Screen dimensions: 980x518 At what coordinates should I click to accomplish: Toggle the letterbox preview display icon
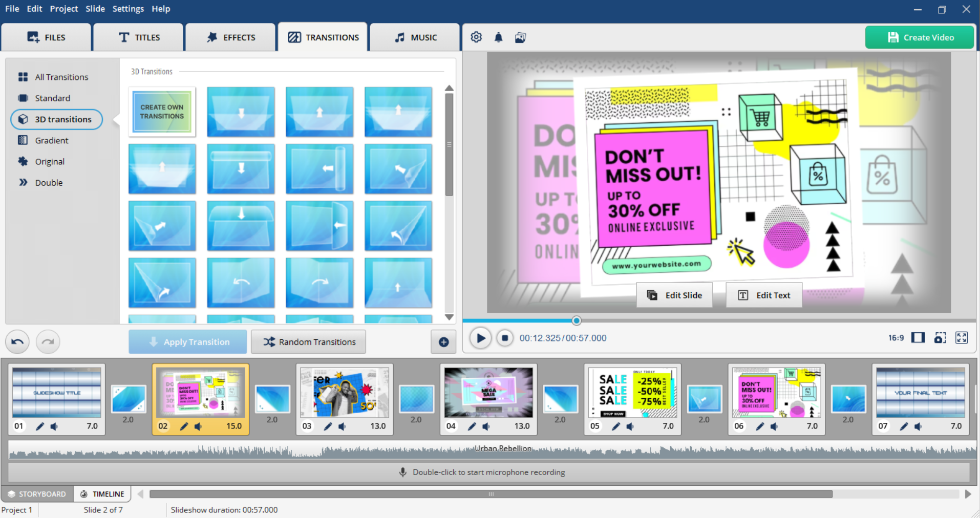click(918, 338)
